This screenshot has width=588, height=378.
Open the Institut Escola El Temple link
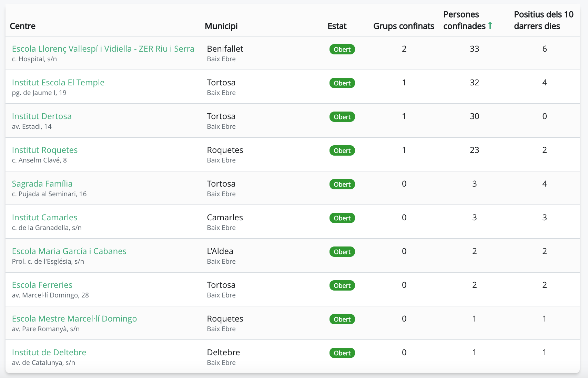tap(58, 83)
